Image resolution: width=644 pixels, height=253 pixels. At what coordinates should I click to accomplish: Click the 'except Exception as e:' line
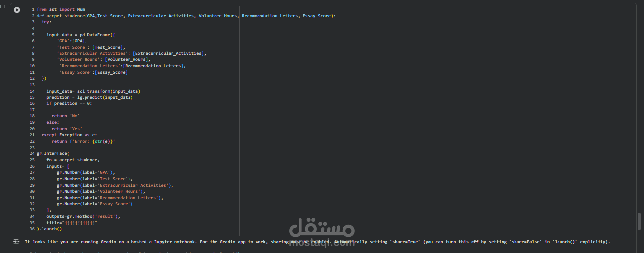[x=70, y=135]
